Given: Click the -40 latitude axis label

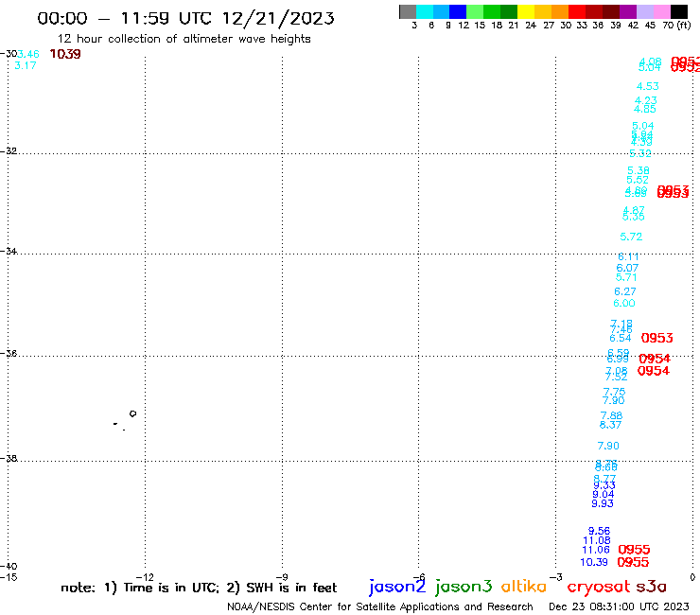Looking at the screenshot, I should click(x=9, y=567).
